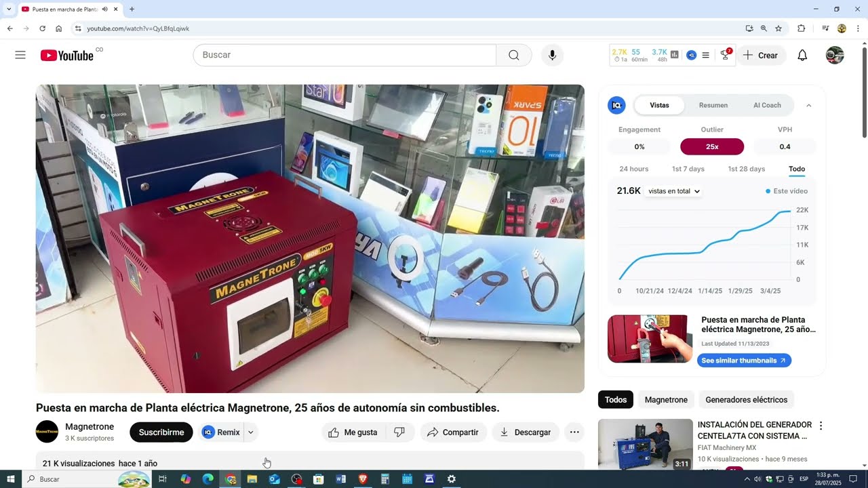The height and width of the screenshot is (488, 868).
Task: Select the 24 hours range tab
Action: 634,169
